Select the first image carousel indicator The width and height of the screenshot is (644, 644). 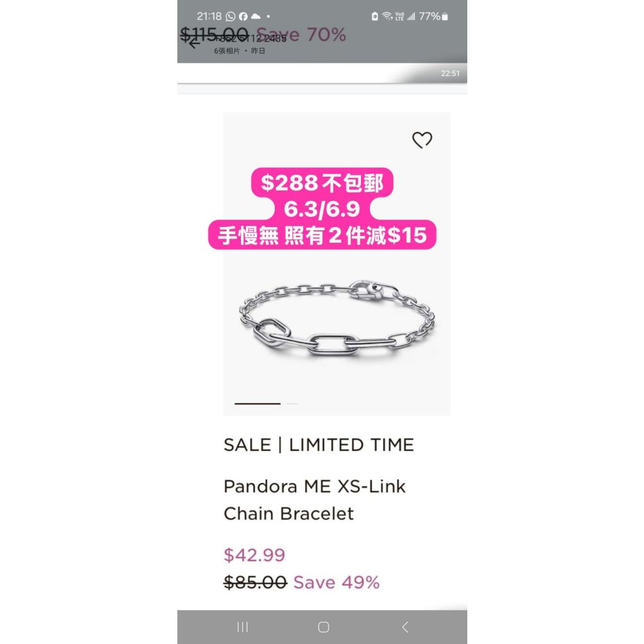tap(257, 404)
